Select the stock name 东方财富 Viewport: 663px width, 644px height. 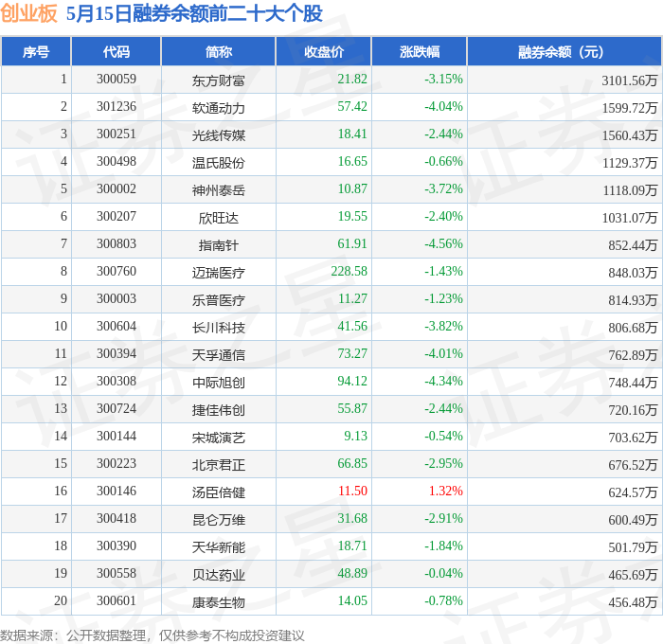click(219, 80)
